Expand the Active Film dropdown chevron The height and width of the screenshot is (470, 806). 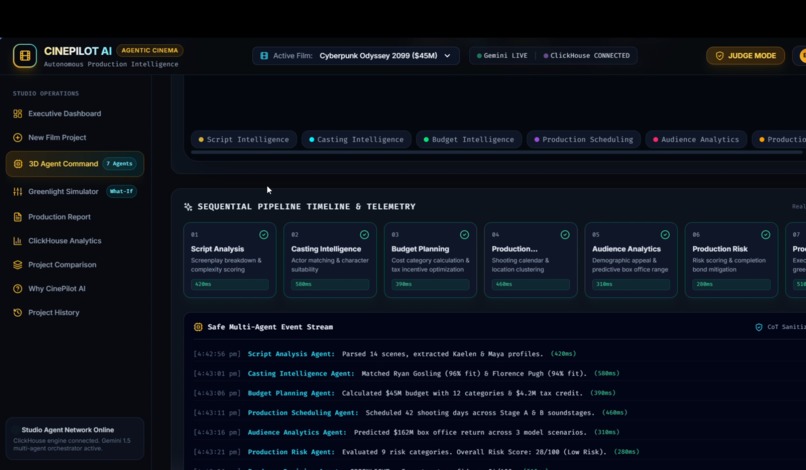point(447,56)
